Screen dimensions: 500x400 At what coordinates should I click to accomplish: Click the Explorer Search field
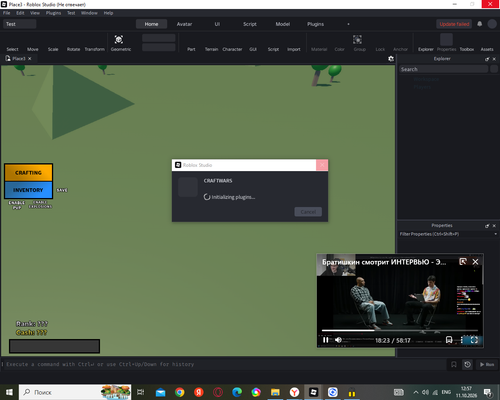pos(444,69)
